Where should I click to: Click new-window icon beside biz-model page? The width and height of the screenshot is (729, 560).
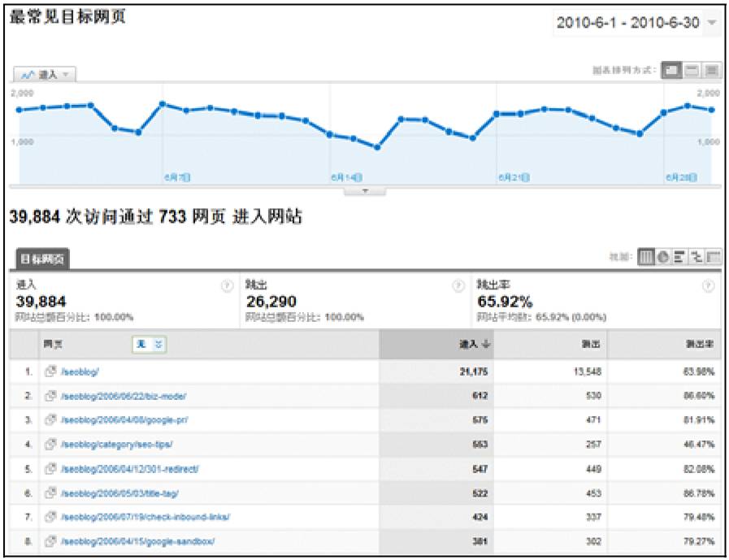click(x=50, y=396)
